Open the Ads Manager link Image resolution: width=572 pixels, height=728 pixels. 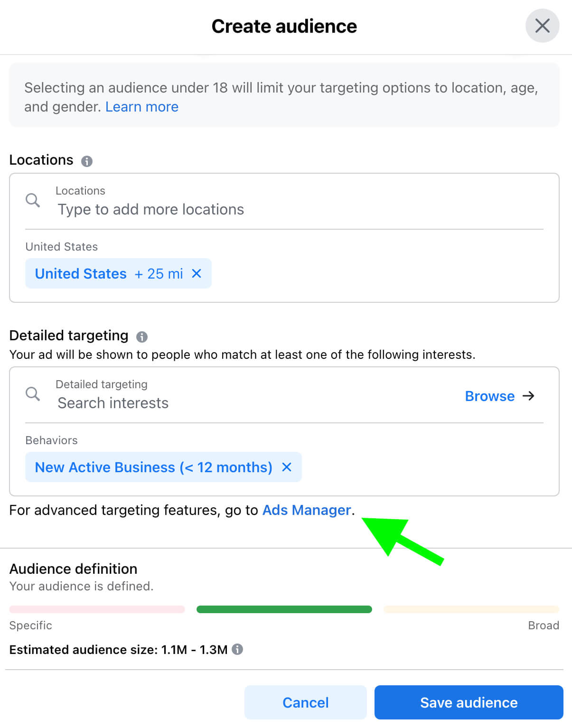[307, 510]
